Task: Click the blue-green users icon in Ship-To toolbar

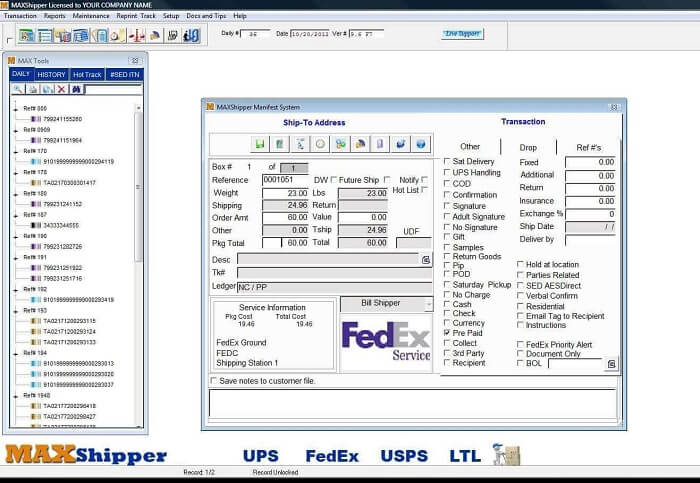Action: (x=341, y=144)
